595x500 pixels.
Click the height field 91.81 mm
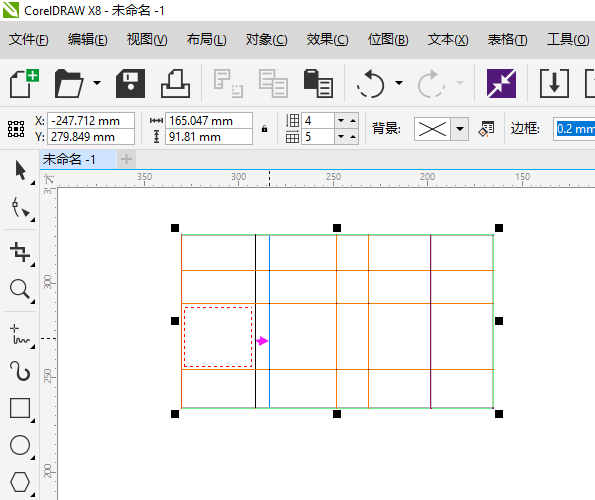tap(209, 137)
